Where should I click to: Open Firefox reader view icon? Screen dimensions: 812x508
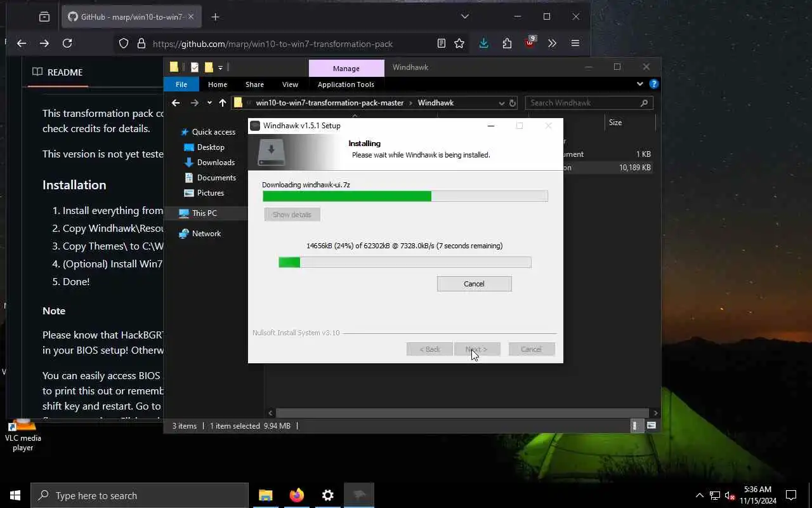pyautogui.click(x=442, y=43)
